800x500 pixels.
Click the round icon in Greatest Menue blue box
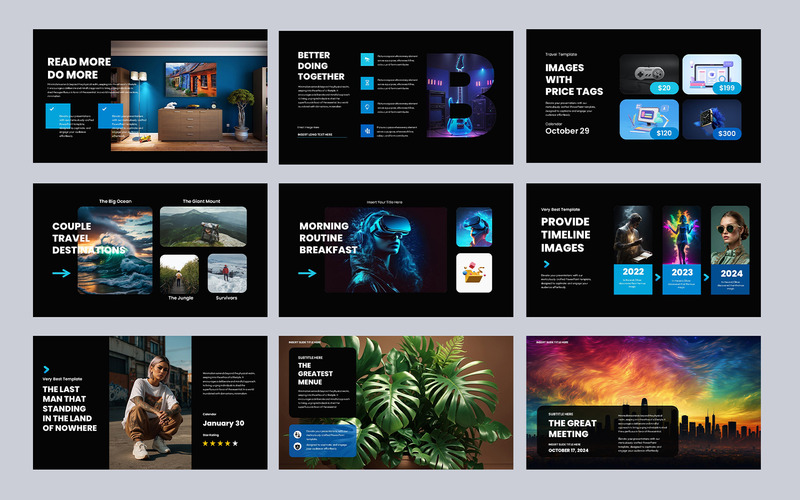299,434
